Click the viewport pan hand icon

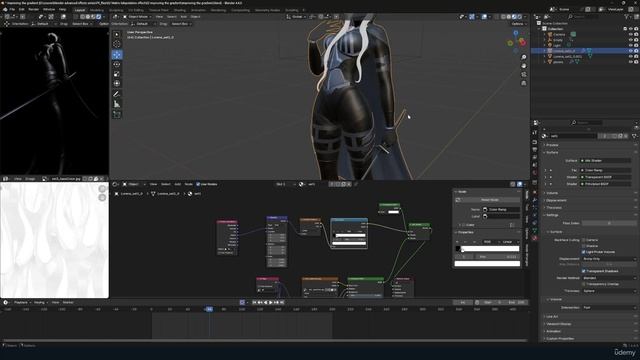pyautogui.click(x=524, y=66)
